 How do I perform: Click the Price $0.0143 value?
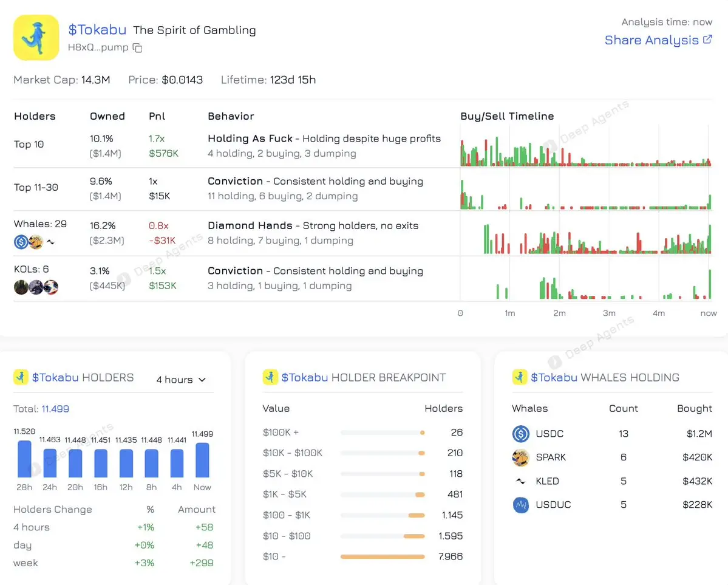tap(182, 80)
